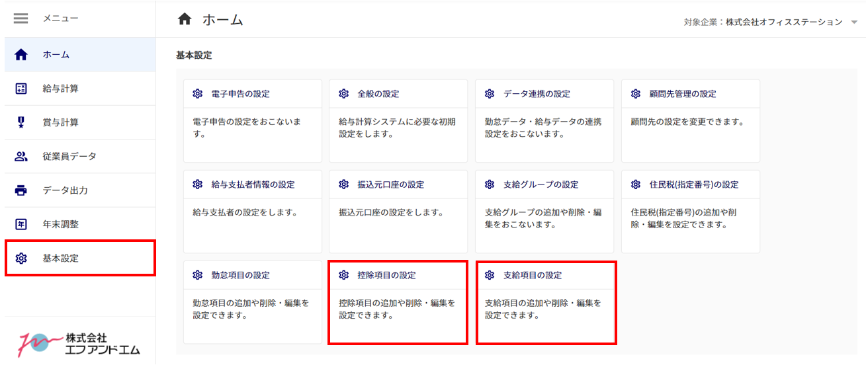Click description 勤怠項目の追加や削除・編集を設定できます。

[251, 309]
